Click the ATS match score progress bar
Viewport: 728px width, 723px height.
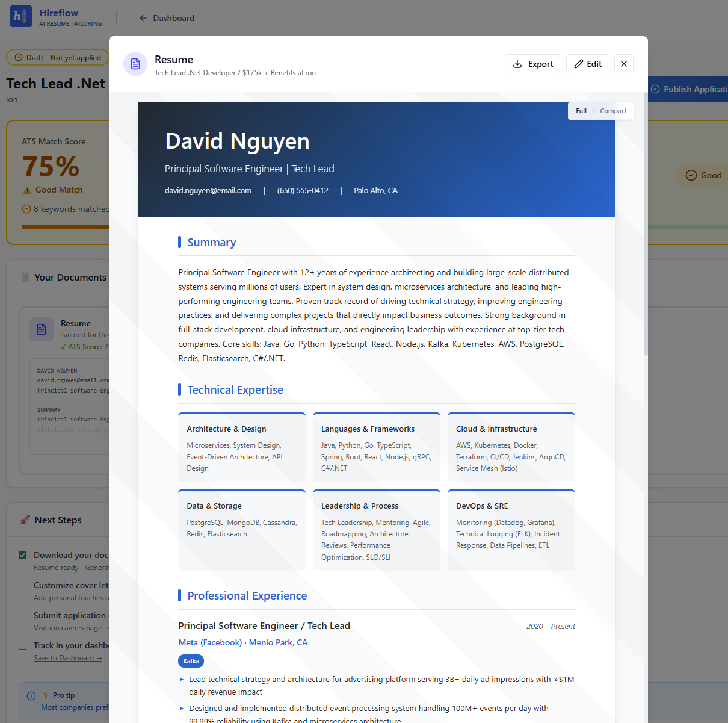coord(65,227)
